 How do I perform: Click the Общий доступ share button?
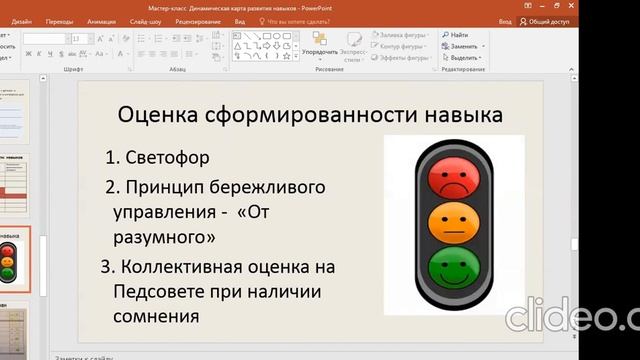tap(544, 22)
